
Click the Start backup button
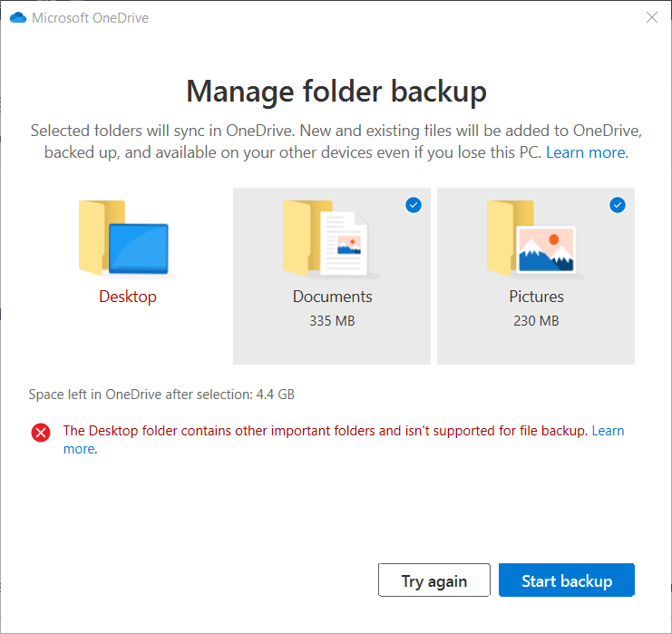(567, 580)
